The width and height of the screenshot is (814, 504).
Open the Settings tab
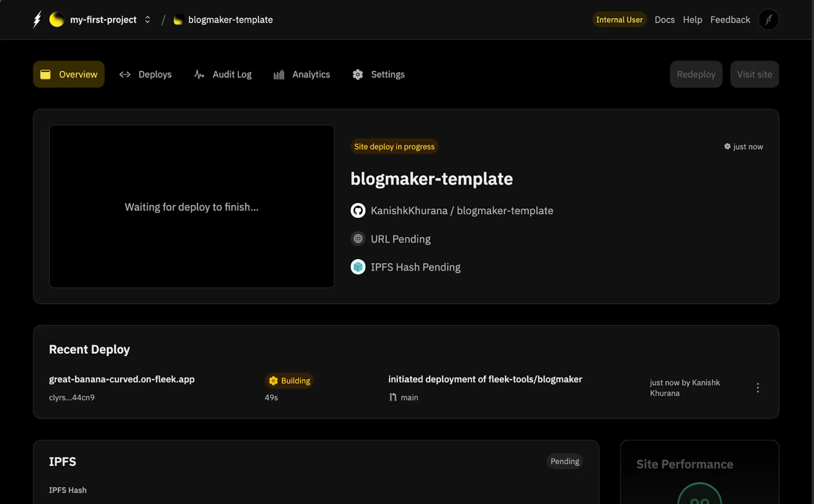(379, 74)
